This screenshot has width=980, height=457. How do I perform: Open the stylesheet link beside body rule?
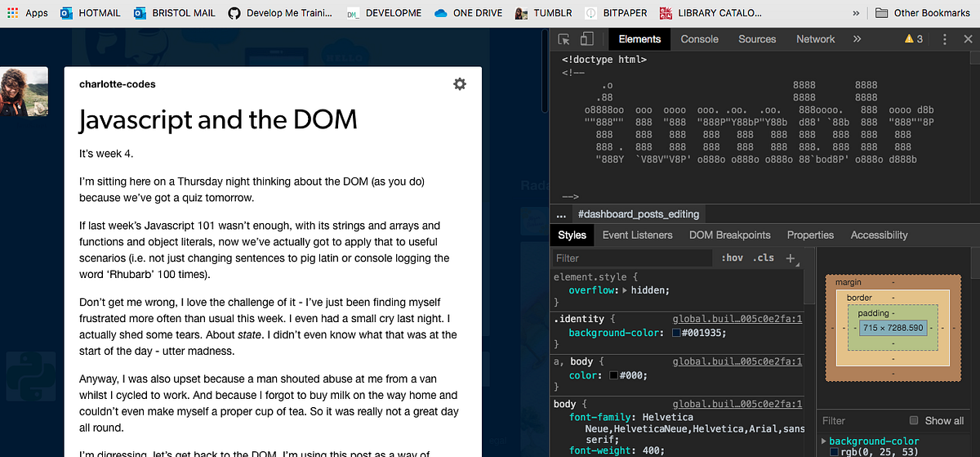click(737, 404)
